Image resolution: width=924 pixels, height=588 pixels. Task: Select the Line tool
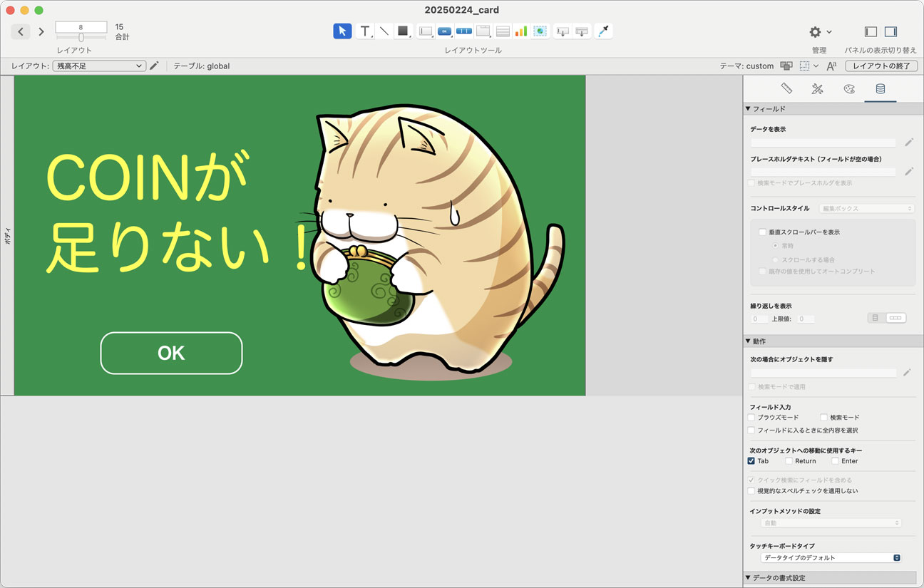pos(384,31)
